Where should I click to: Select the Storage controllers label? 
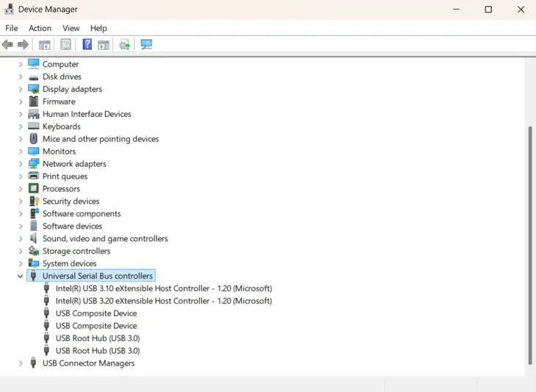tap(76, 251)
